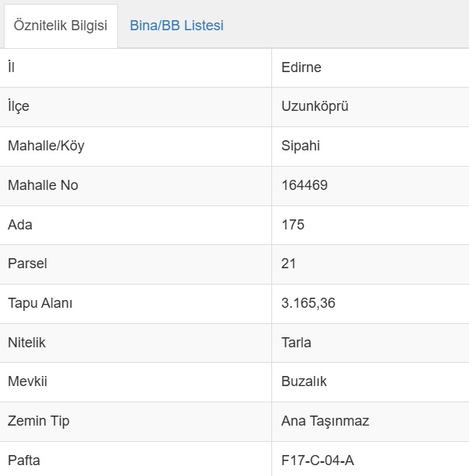
Task: Select the Mevkii row label
Action: click(x=28, y=381)
